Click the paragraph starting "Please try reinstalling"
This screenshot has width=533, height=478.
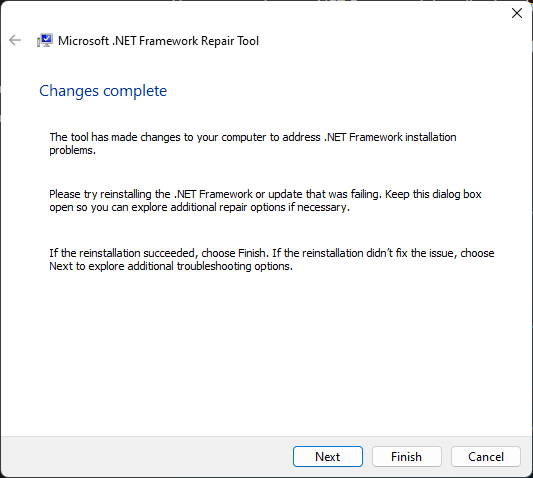[265, 201]
